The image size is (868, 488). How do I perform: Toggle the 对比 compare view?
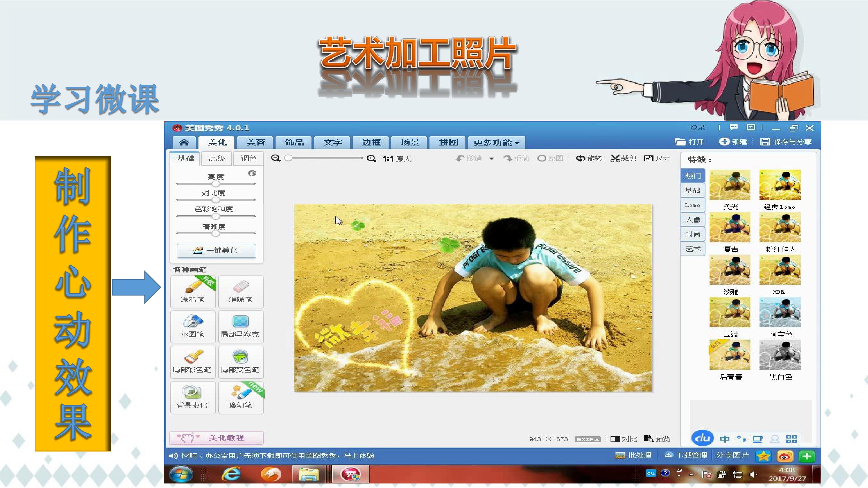tap(623, 439)
